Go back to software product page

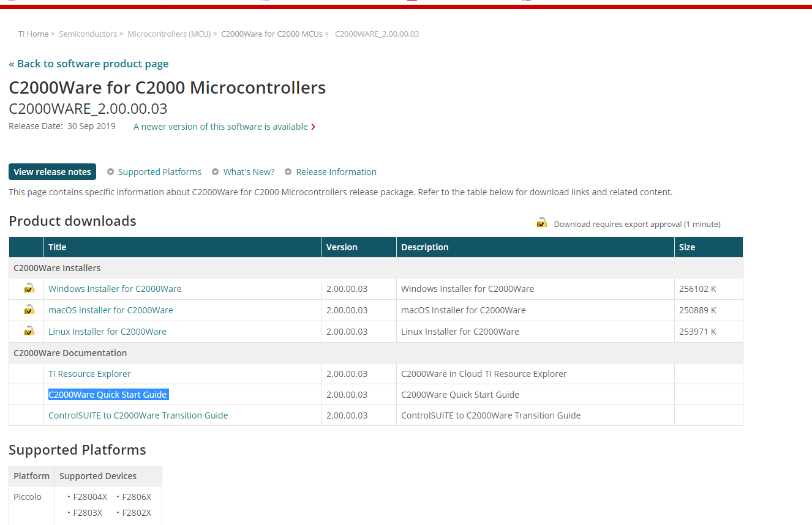[x=89, y=64]
